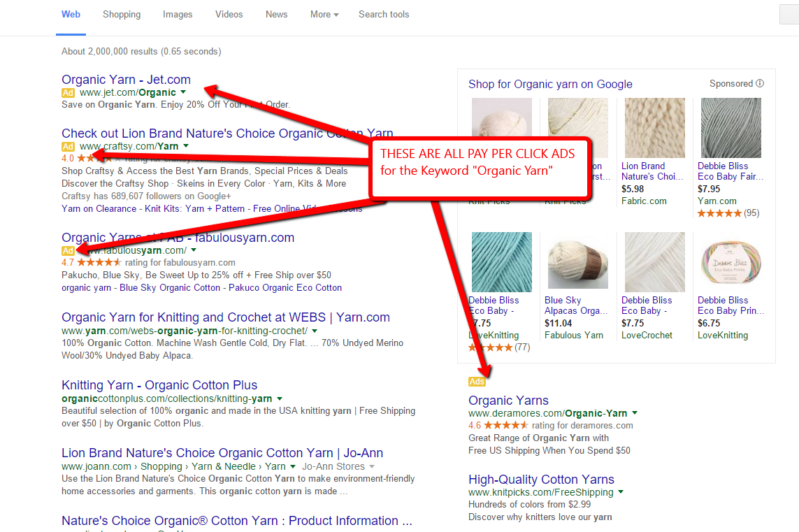Open the News tab
799x532 pixels.
tap(276, 15)
